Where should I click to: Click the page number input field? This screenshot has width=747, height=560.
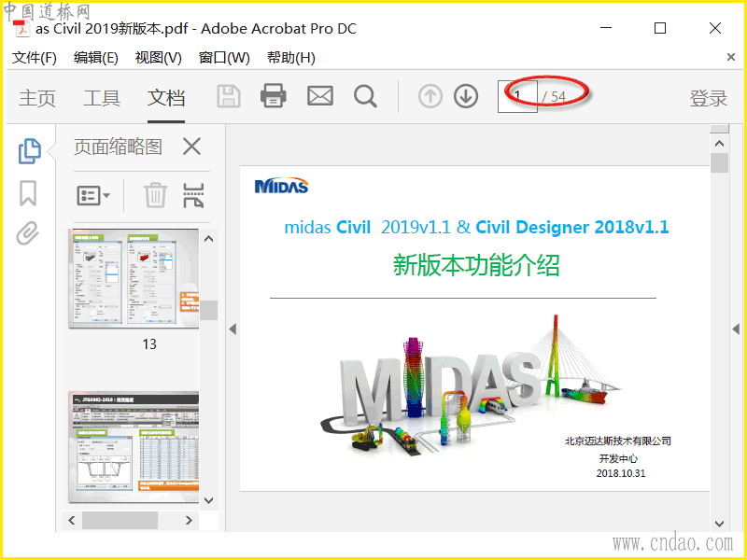(517, 96)
